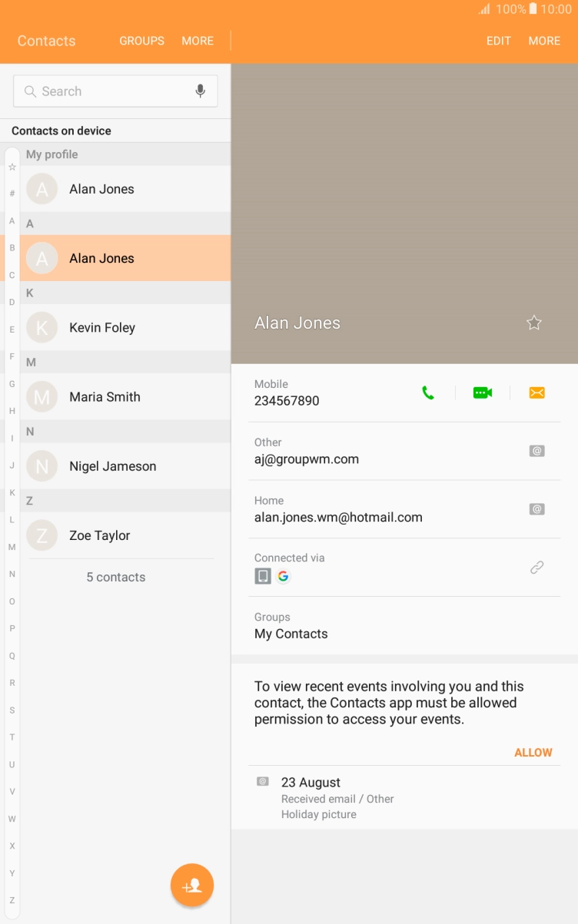Tap the orange message envelope icon
Image resolution: width=578 pixels, height=924 pixels.
tap(536, 392)
